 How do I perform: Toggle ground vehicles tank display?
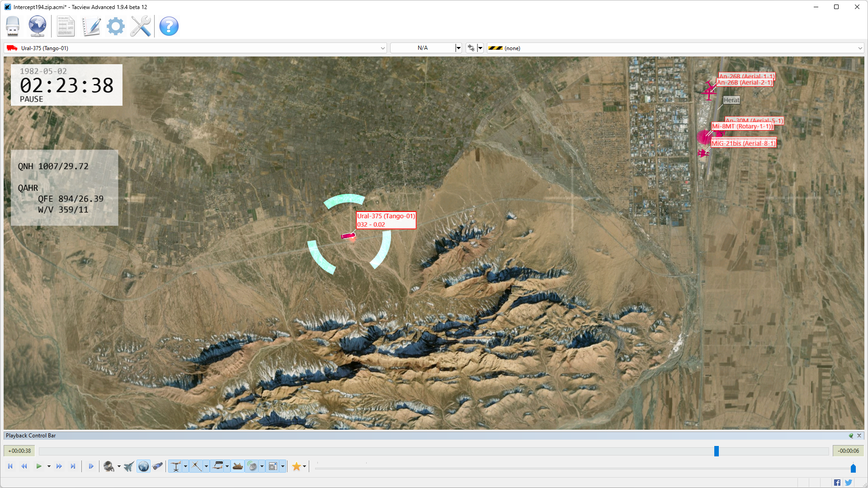click(x=238, y=466)
